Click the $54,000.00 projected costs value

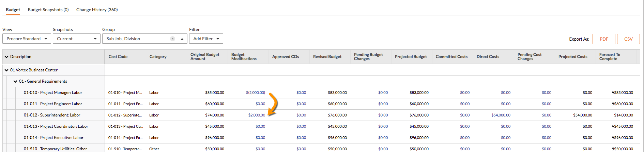[583, 115]
